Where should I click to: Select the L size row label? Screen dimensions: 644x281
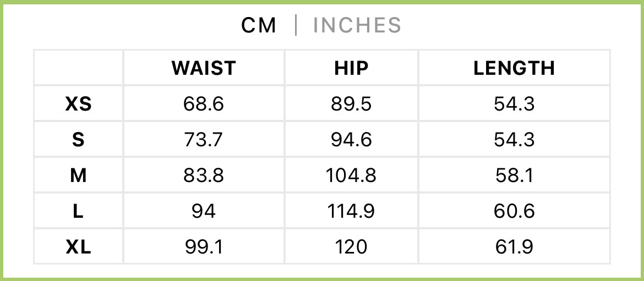[x=79, y=212]
